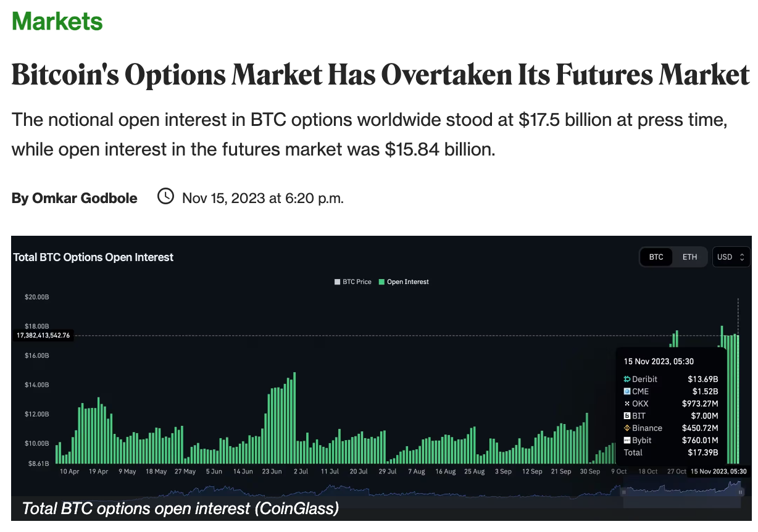Screen dimensions: 758x532
Task: Click the BIT exchange icon
Action: (x=627, y=416)
